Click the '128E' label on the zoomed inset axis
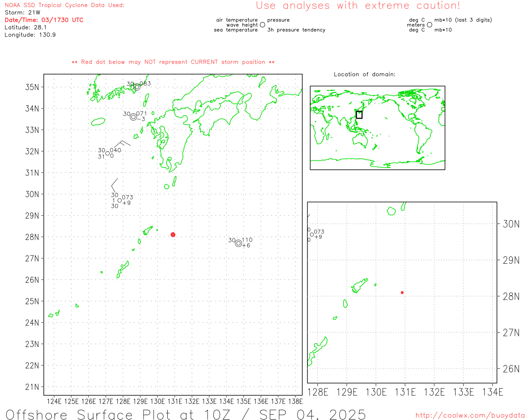The image size is (525, 420). coord(318,392)
